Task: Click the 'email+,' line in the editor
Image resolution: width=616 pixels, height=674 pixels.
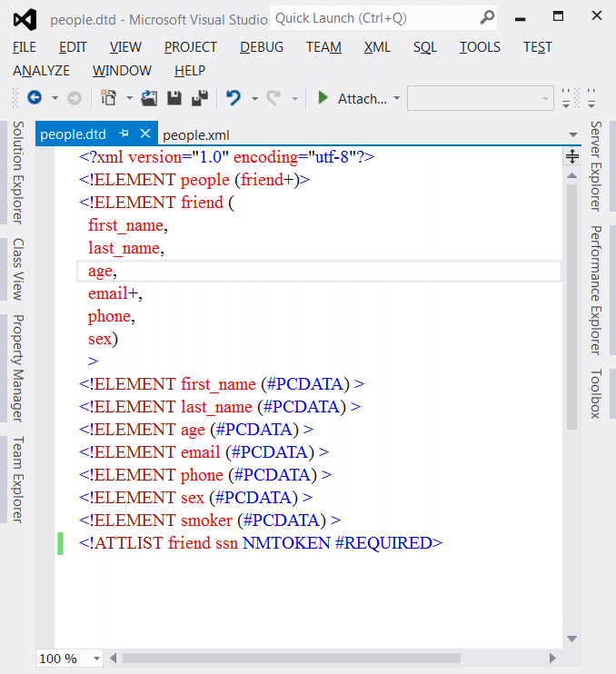Action: click(115, 293)
